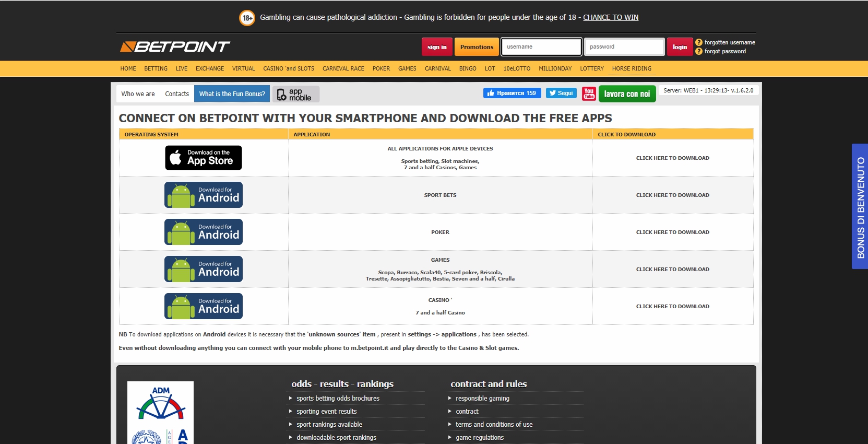This screenshot has height=444, width=868.
Task: Open the POKER menu item
Action: point(381,68)
